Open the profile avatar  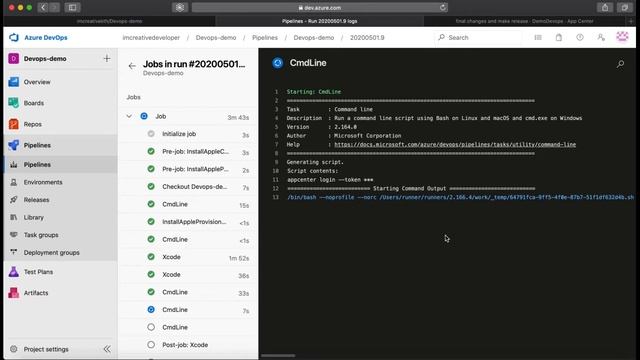[622, 37]
